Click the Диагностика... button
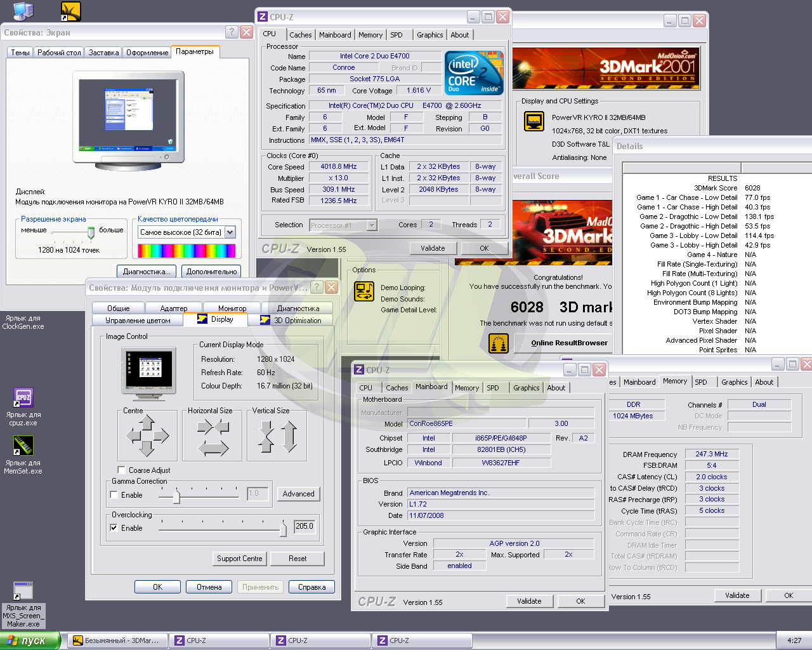The height and width of the screenshot is (650, 812). [x=147, y=272]
